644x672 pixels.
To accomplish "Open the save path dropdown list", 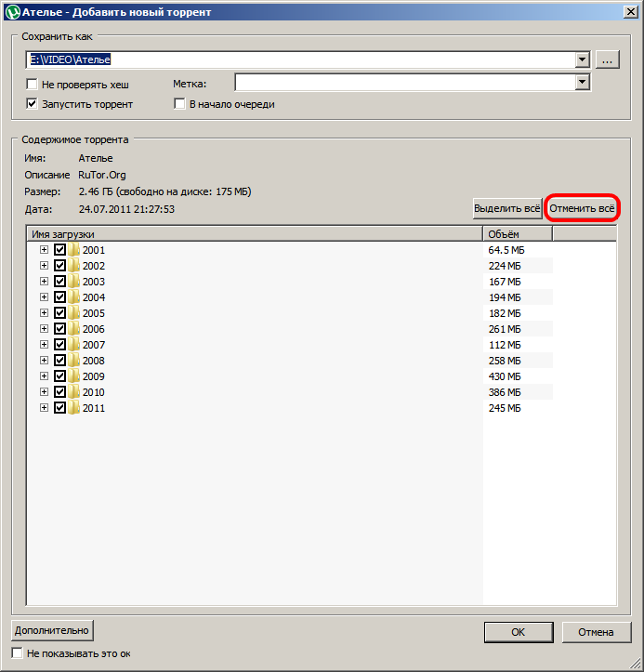I will point(583,59).
